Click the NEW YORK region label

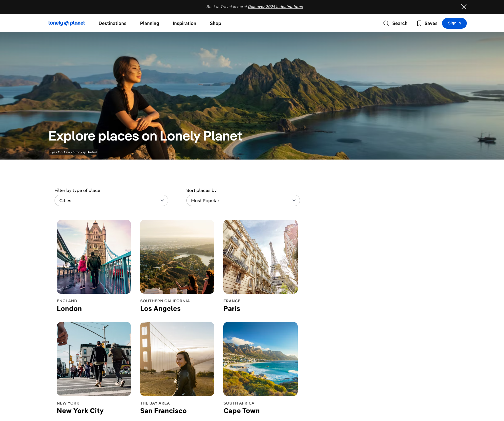pyautogui.click(x=68, y=403)
